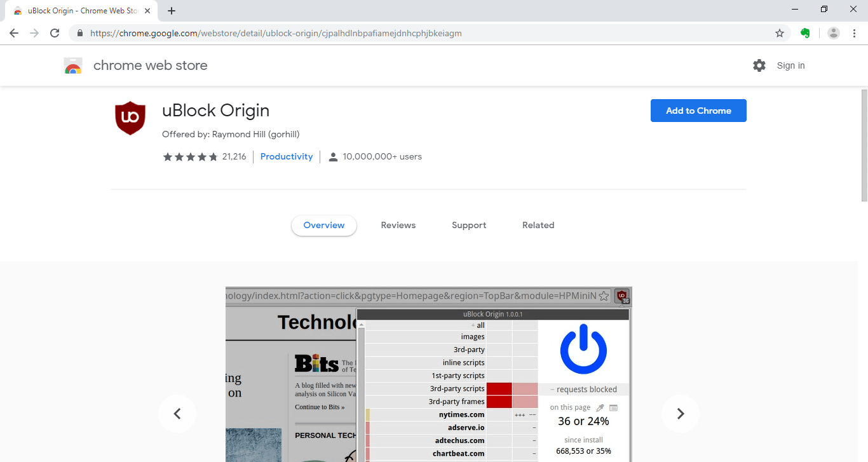Viewport: 868px width, 462px height.
Task: Click the request log icon in screenshot
Action: pyautogui.click(x=613, y=408)
